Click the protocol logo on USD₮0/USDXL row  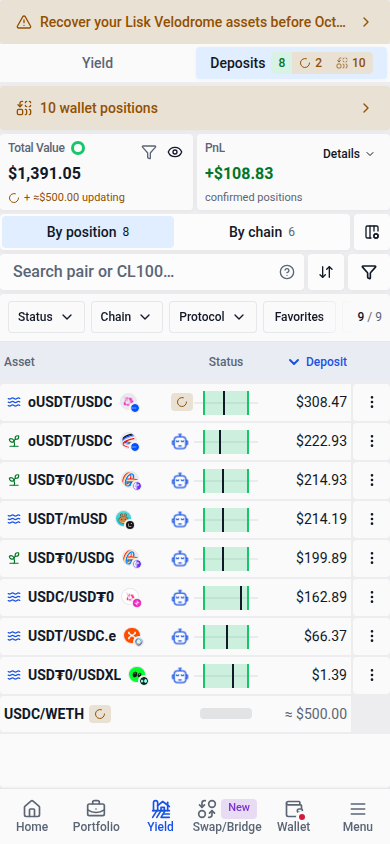pyautogui.click(x=138, y=676)
